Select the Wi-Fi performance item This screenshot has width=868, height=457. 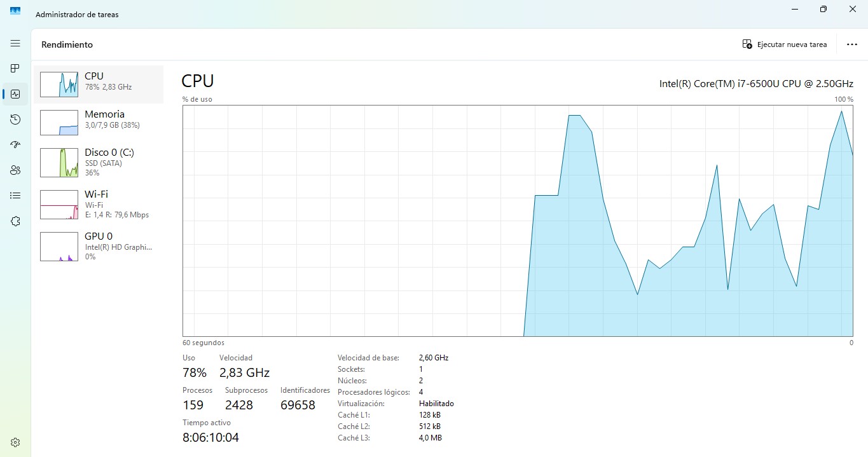(x=99, y=204)
